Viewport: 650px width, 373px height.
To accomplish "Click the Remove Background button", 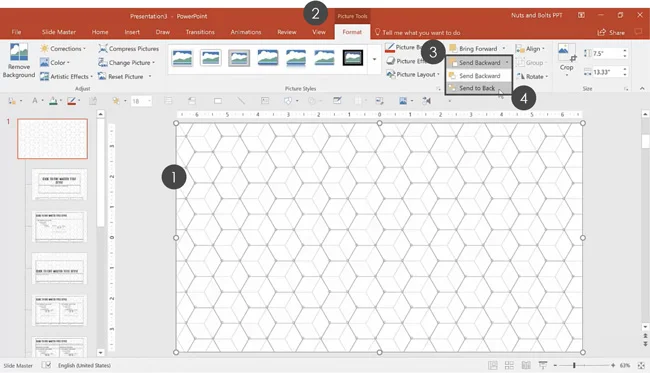I will coord(18,61).
